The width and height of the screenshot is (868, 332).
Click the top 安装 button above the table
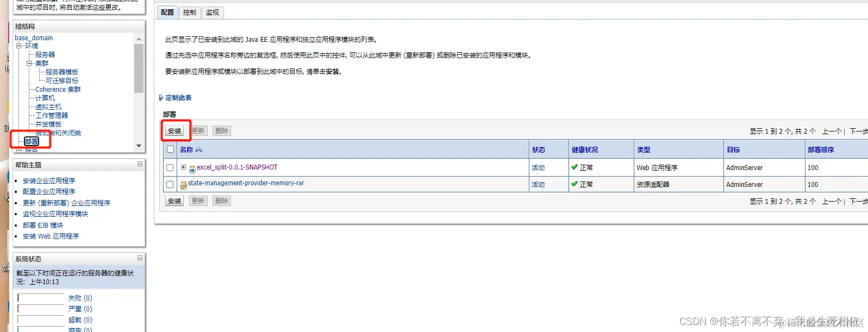pyautogui.click(x=174, y=131)
